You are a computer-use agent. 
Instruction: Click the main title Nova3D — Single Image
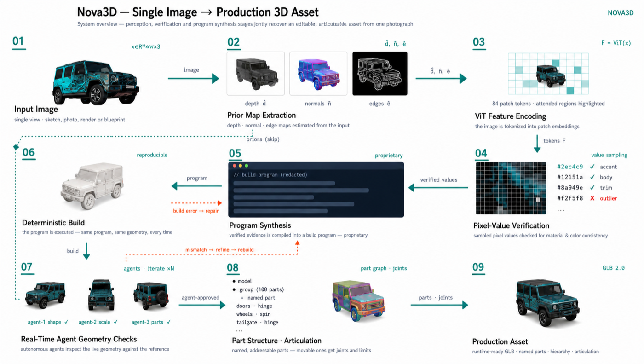pyautogui.click(x=198, y=12)
